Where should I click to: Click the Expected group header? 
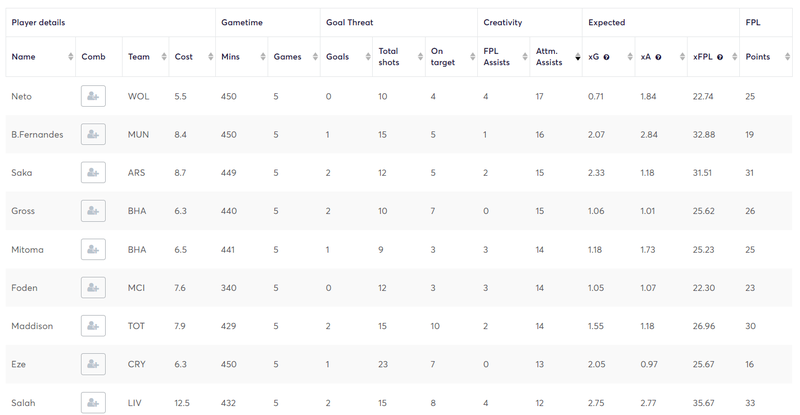coord(661,22)
